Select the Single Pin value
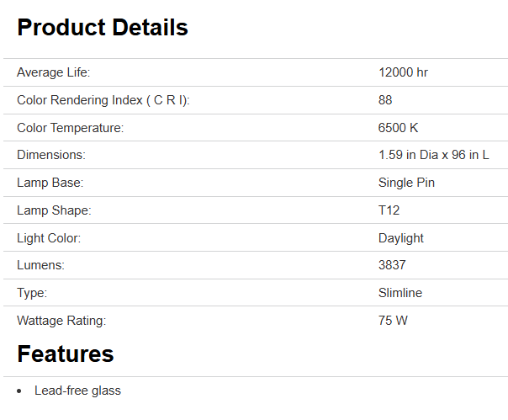The height and width of the screenshot is (420, 508). pos(406,183)
